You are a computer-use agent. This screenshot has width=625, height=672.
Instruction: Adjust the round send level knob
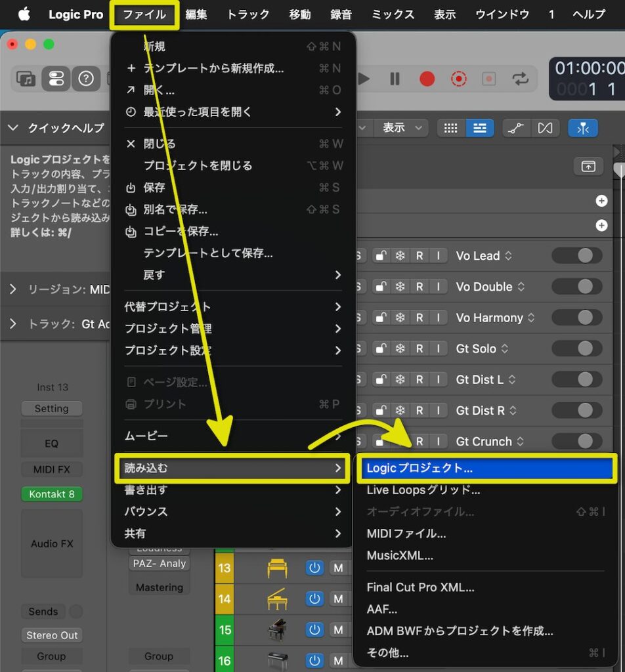(x=76, y=612)
